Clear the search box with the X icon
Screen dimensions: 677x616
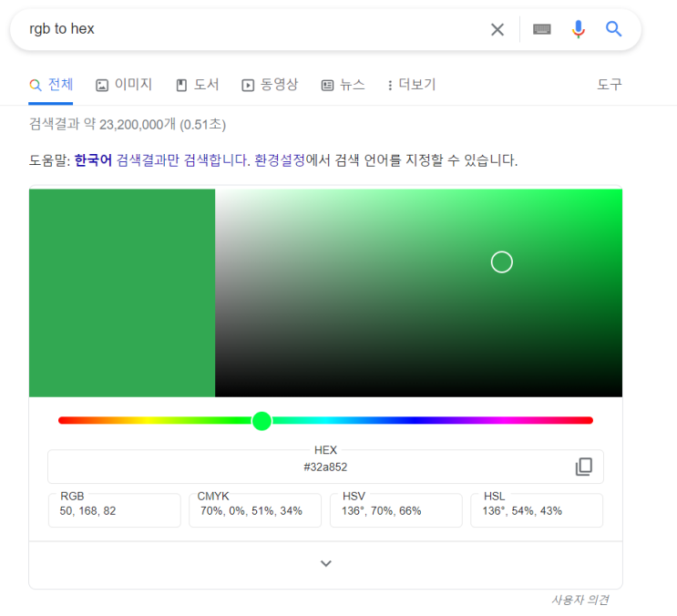click(x=497, y=30)
